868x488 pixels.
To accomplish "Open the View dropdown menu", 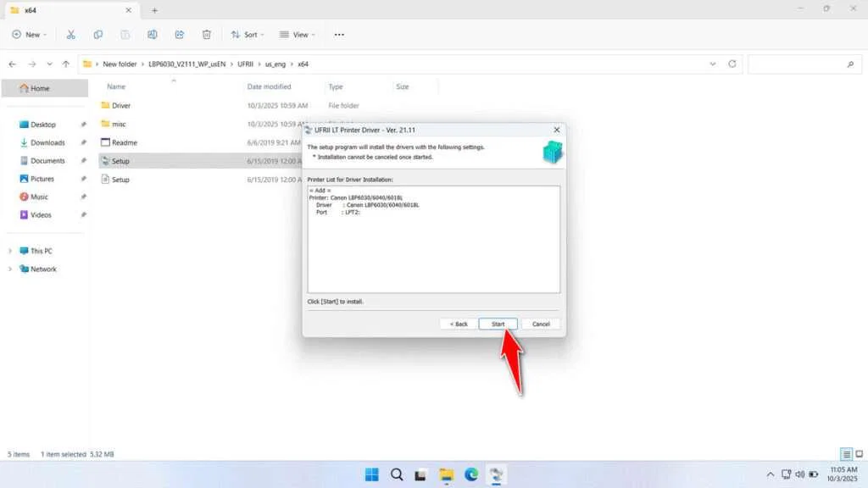I will pos(297,35).
